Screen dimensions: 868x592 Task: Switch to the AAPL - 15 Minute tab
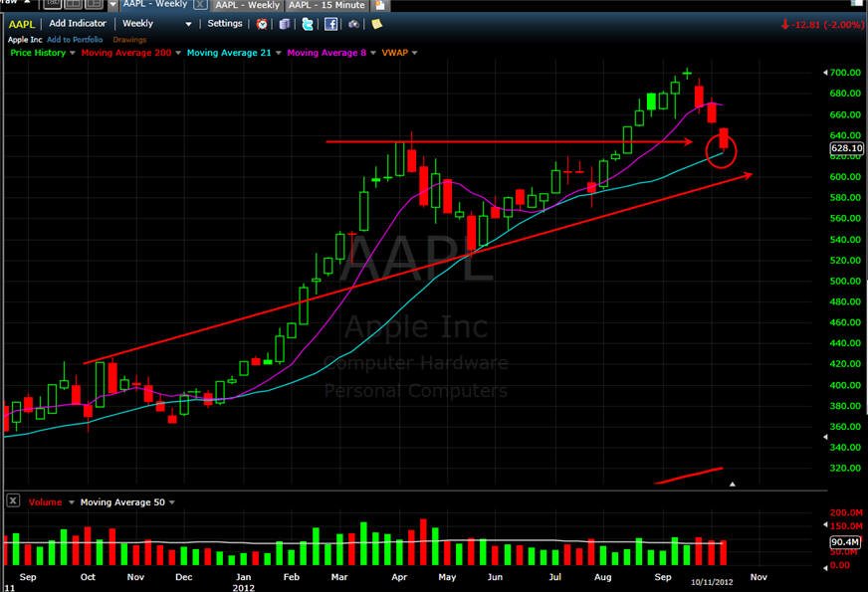coord(326,5)
